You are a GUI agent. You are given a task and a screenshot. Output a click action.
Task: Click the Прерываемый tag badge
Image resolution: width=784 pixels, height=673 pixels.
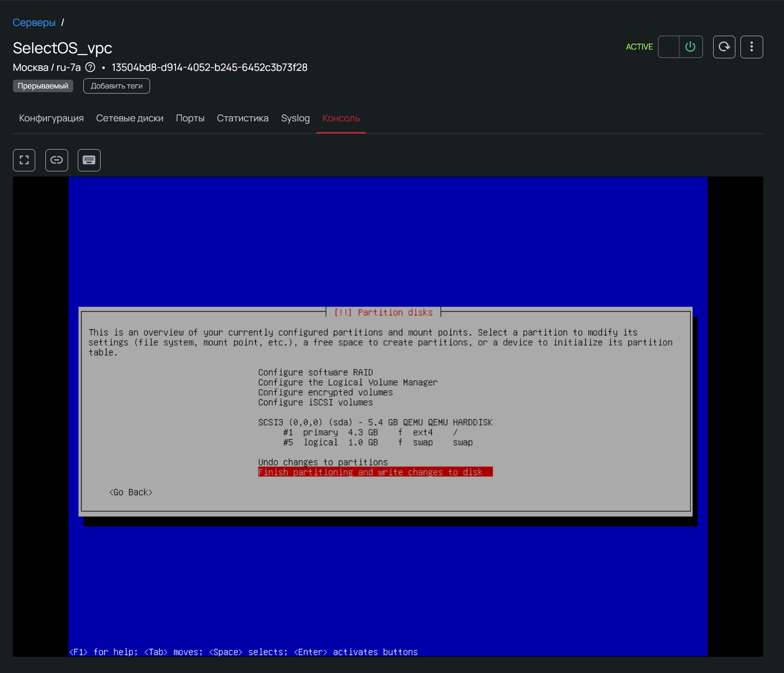click(43, 86)
